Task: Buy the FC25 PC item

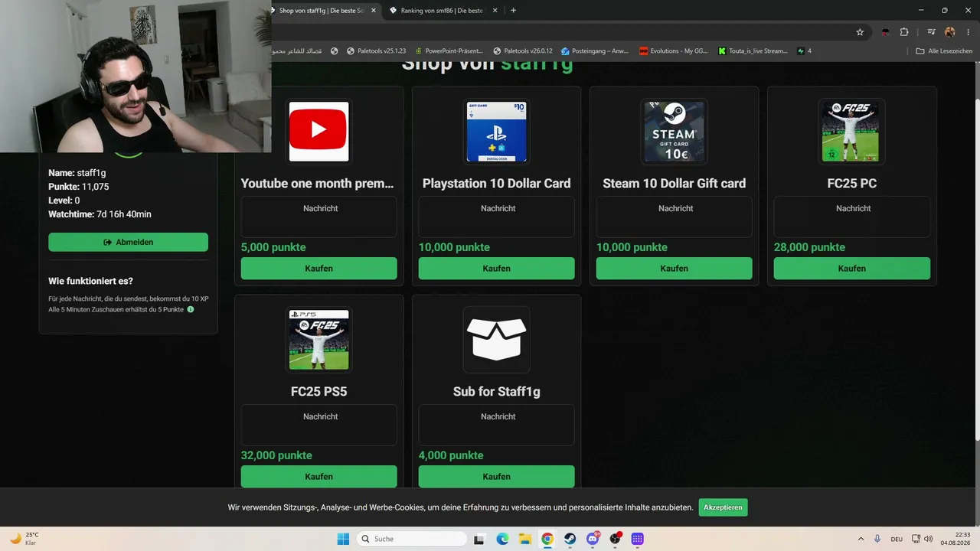Action: pyautogui.click(x=851, y=269)
